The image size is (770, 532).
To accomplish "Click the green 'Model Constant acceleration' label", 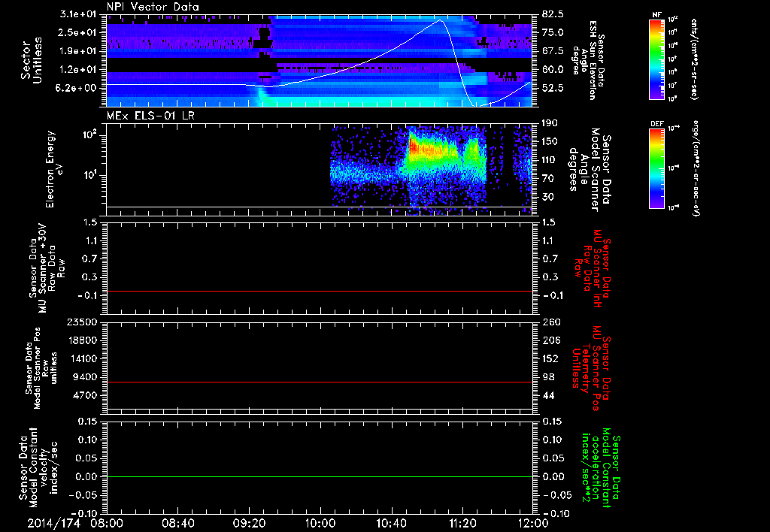I will [601, 467].
